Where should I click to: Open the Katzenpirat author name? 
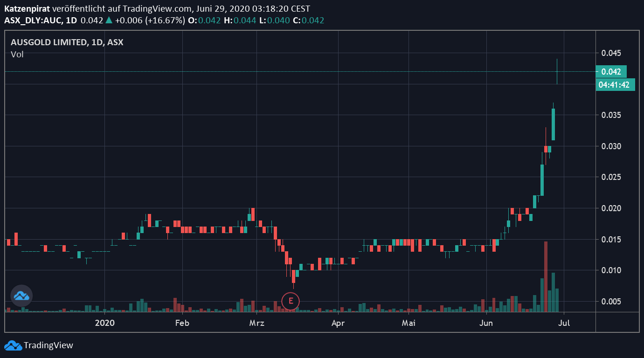point(27,9)
